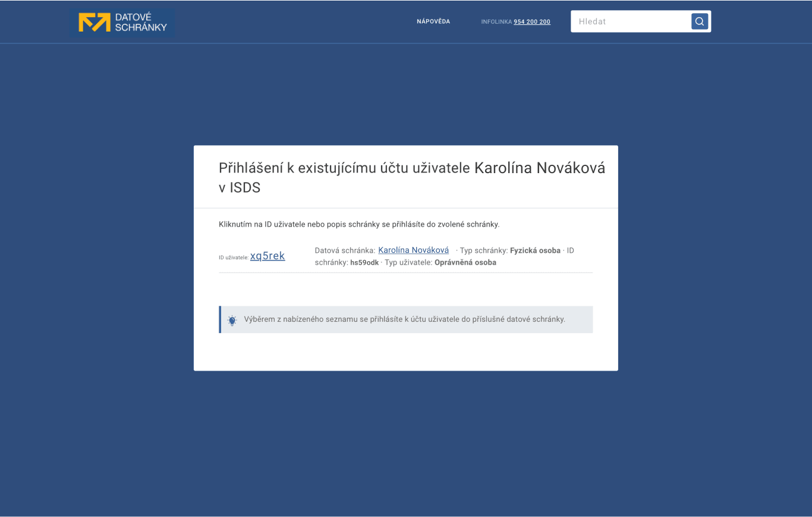Click the 'Datová schránka:' label
The image size is (812, 517).
tap(345, 250)
